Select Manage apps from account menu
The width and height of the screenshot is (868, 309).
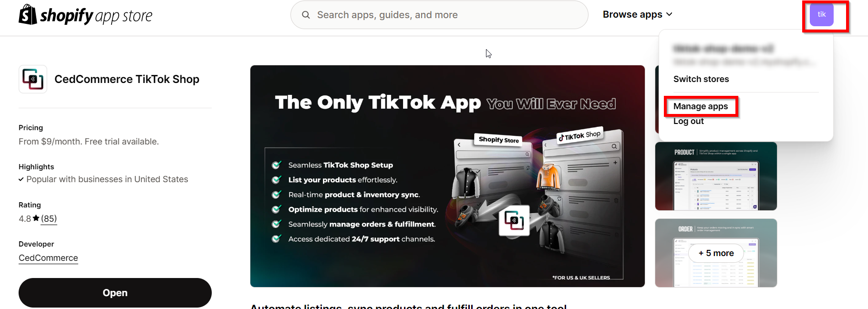700,106
